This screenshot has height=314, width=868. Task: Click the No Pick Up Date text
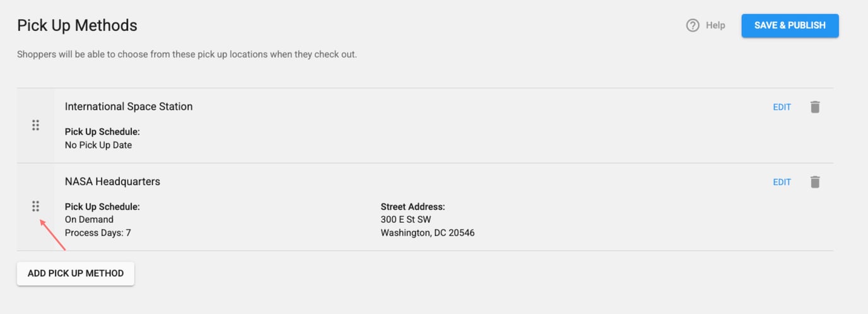98,145
